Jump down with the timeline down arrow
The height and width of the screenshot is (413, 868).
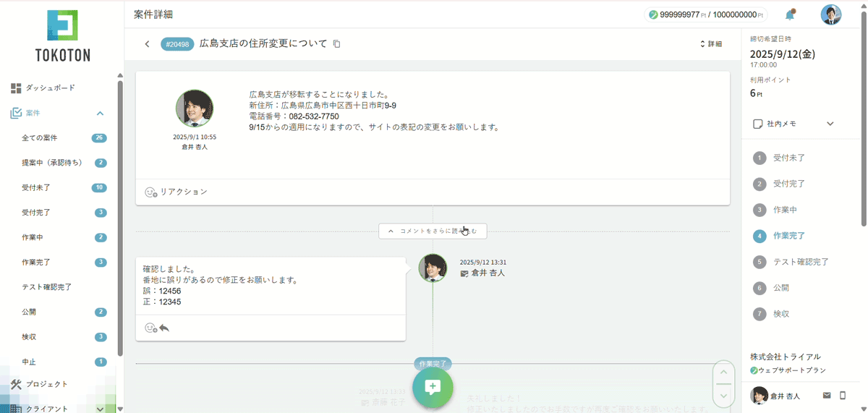(723, 396)
